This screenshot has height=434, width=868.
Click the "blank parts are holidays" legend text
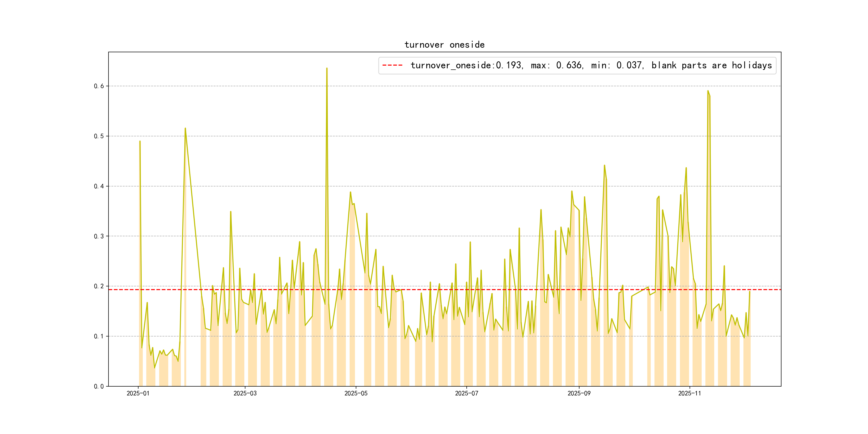click(x=711, y=65)
